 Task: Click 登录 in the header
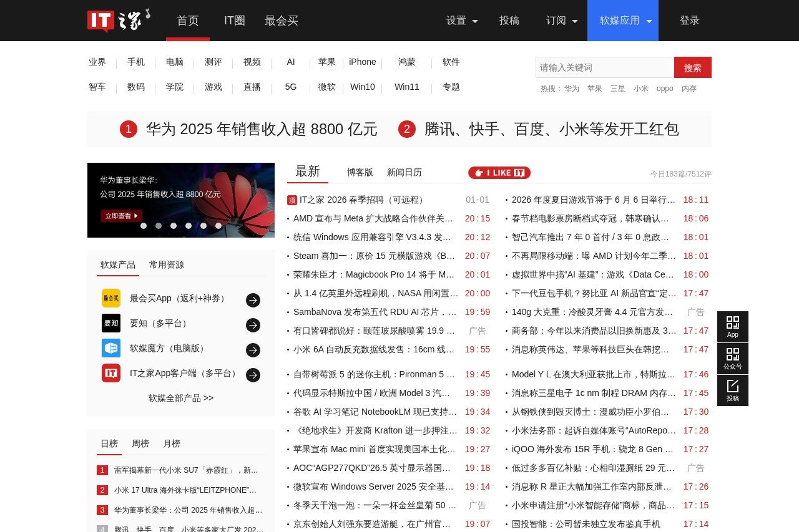(690, 21)
